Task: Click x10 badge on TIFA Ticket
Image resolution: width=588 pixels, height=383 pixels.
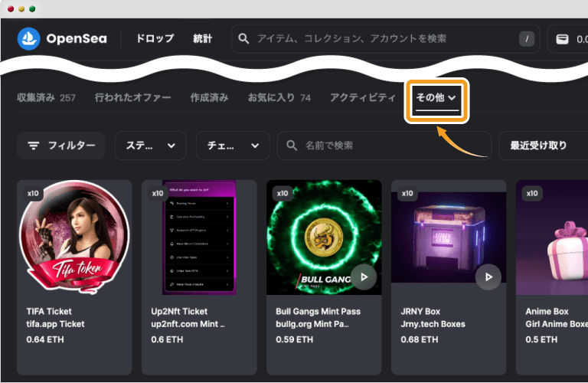Action: tap(33, 194)
